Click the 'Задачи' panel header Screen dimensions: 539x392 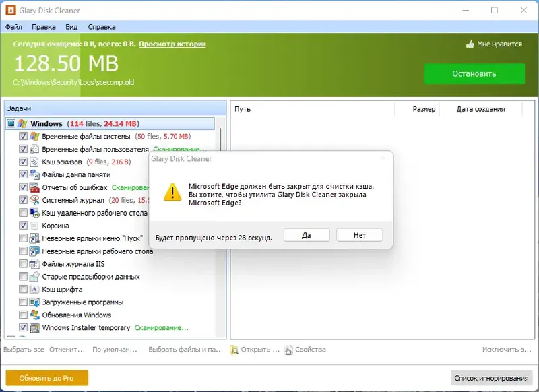[115, 108]
